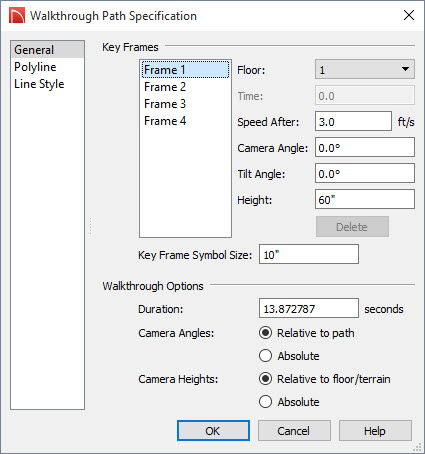Click into the Tilt Angle field

coord(365,173)
